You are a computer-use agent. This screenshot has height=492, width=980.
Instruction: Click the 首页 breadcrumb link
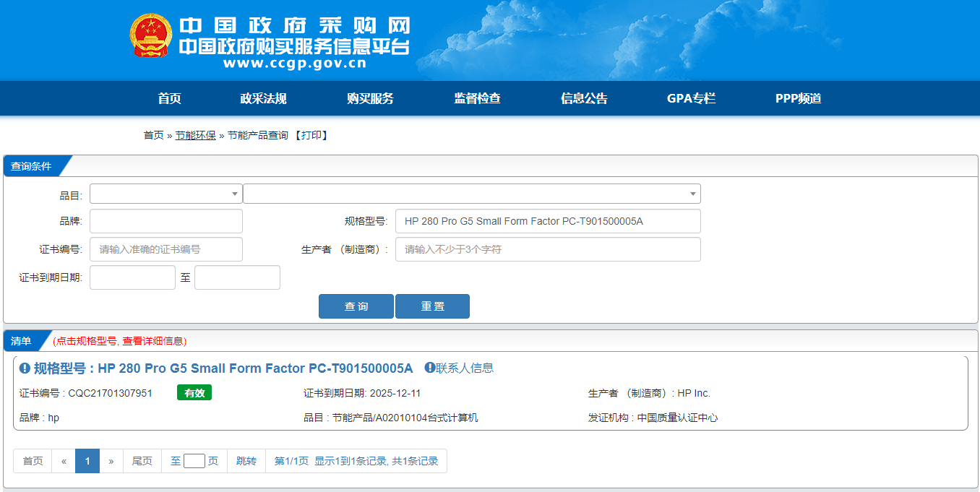pos(154,135)
